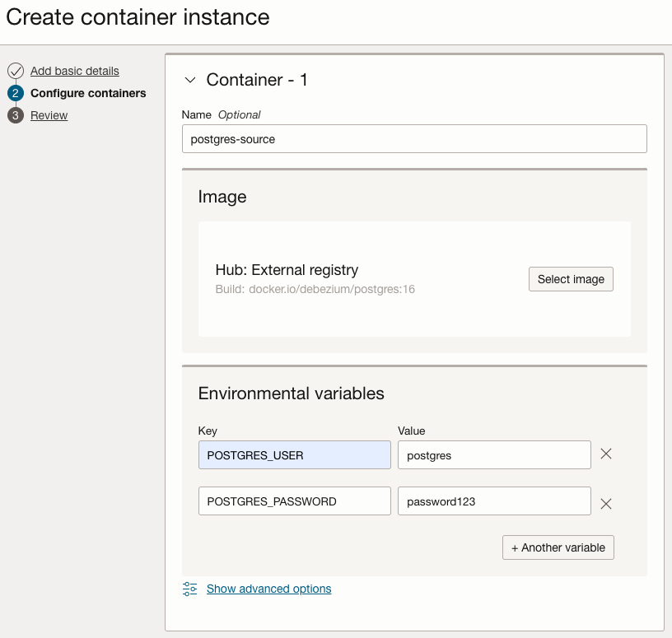This screenshot has height=638, width=672.
Task: Go to the Review step
Action: point(49,115)
